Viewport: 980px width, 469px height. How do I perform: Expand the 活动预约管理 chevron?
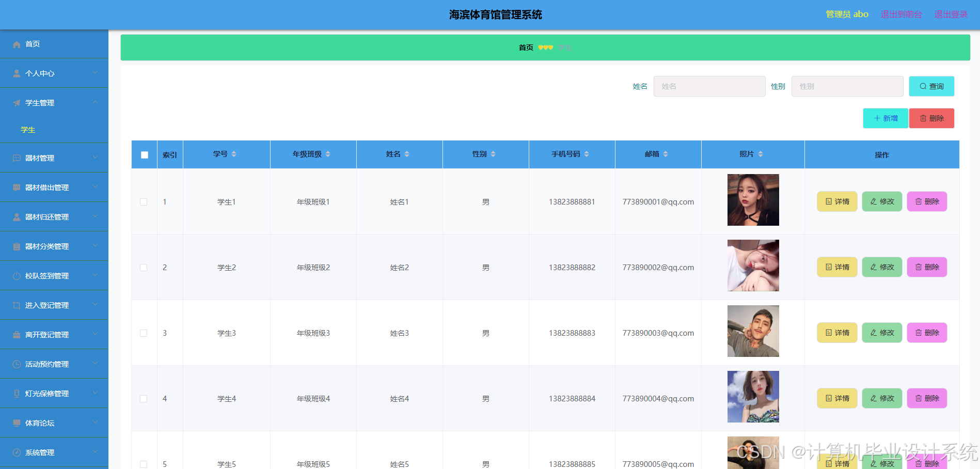point(95,364)
